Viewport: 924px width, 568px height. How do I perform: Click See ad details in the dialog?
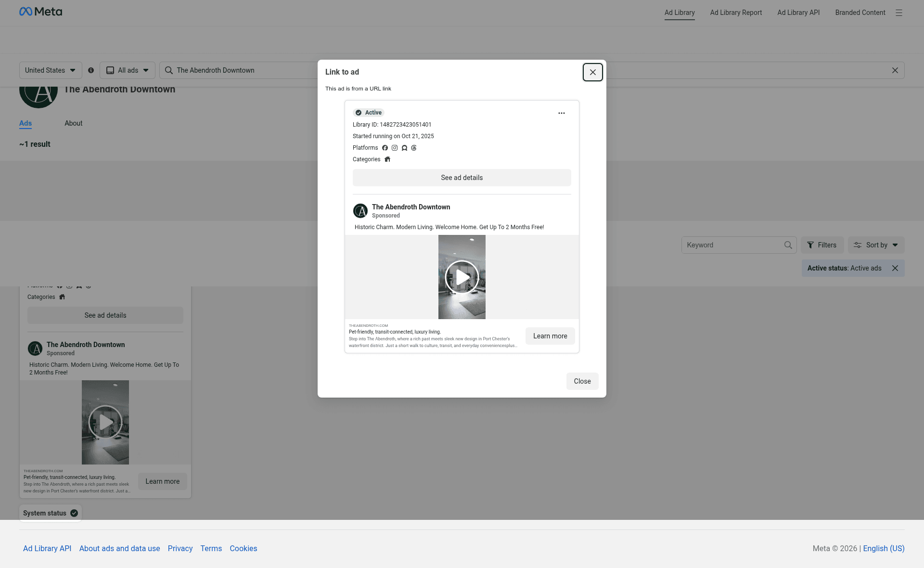tap(462, 178)
